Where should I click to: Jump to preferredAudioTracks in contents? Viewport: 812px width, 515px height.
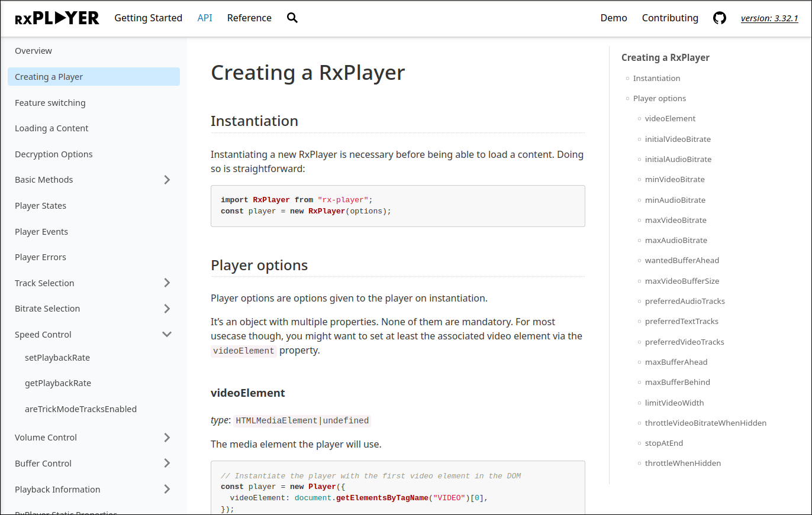685,301
